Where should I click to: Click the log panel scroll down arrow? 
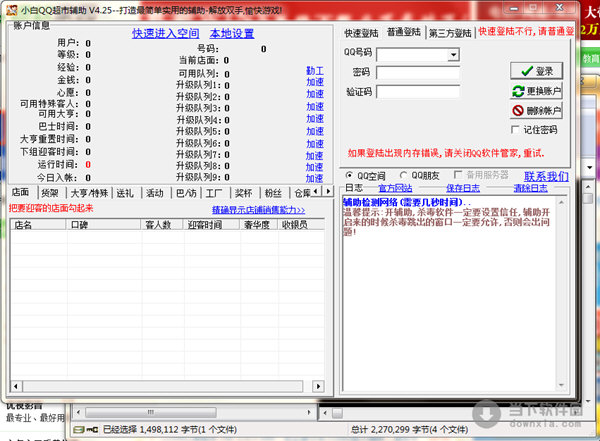tap(561, 385)
